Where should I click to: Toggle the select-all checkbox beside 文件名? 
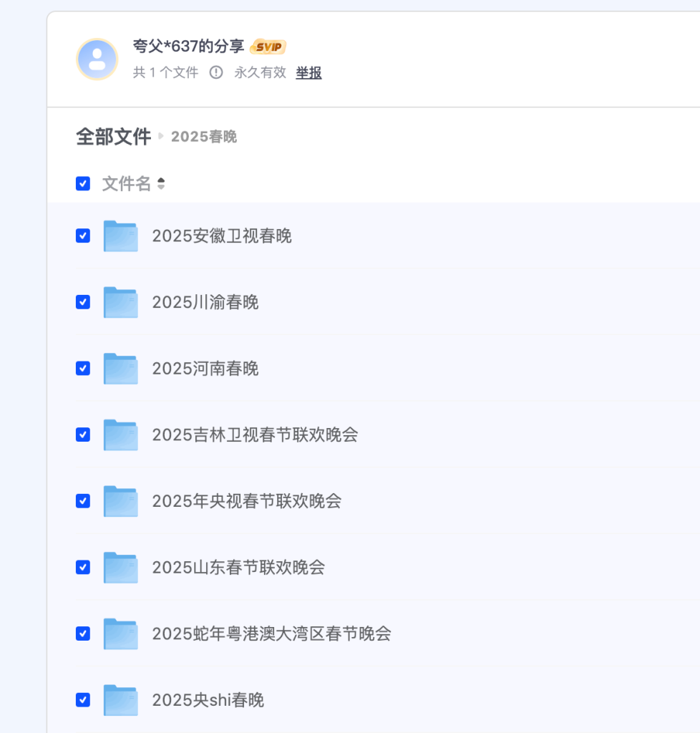(83, 184)
